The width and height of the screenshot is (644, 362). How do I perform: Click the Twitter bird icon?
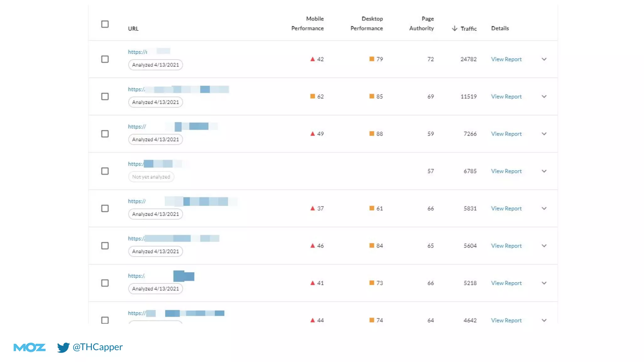(63, 347)
